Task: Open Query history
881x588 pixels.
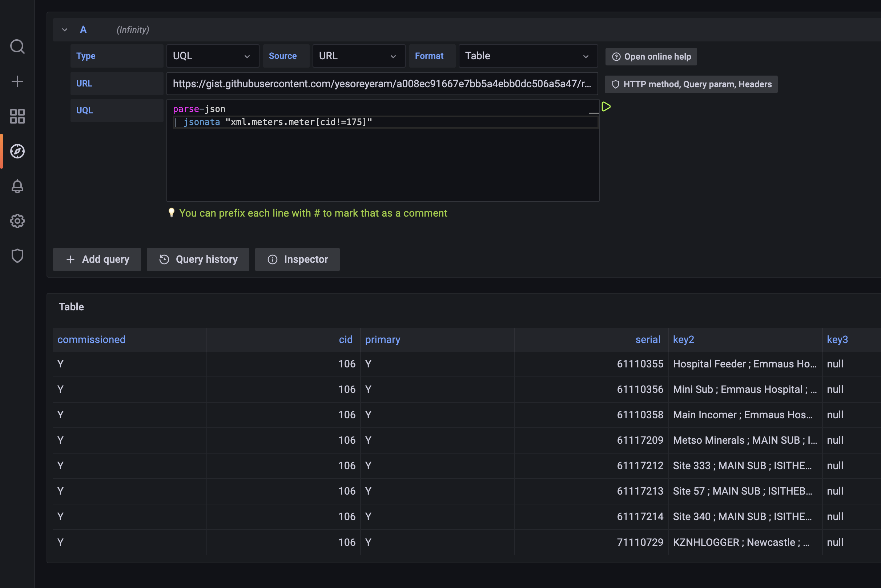Action: (198, 259)
